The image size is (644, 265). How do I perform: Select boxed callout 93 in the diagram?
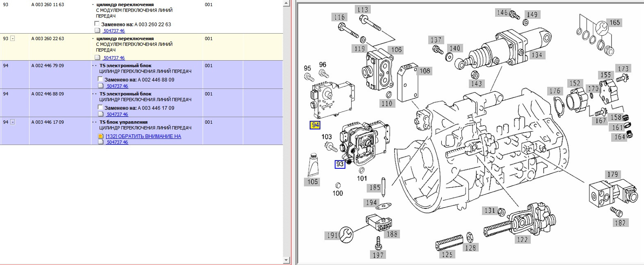(x=340, y=164)
